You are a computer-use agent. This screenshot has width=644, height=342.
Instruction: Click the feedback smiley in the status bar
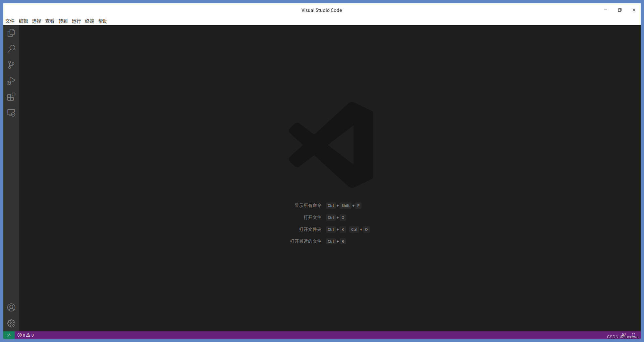[624, 335]
